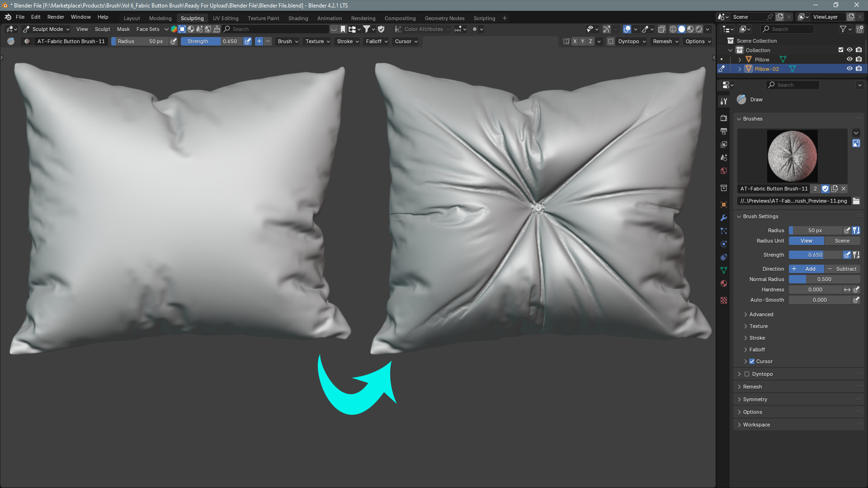This screenshot has width=868, height=488.
Task: Uncheck the Cursor checkbox
Action: pos(752,361)
